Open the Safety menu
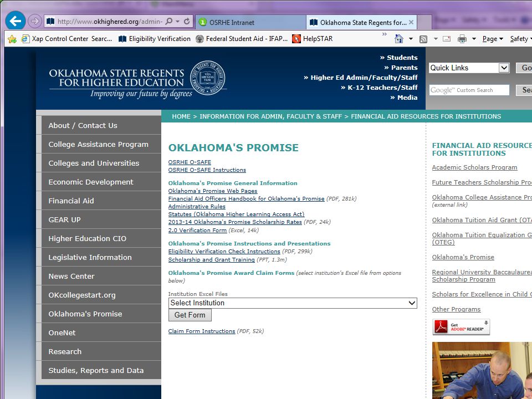Image resolution: width=532 pixels, height=399 pixels. [521, 39]
